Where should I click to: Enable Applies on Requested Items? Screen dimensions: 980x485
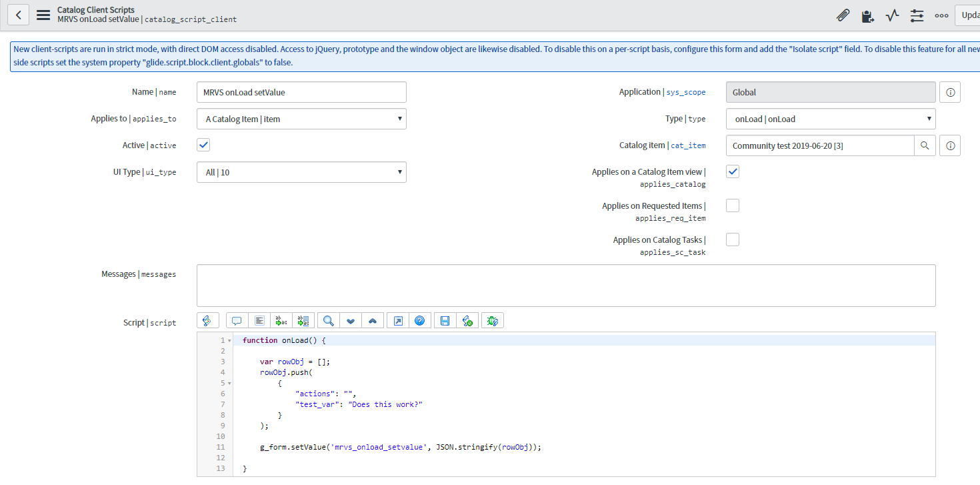click(x=732, y=205)
